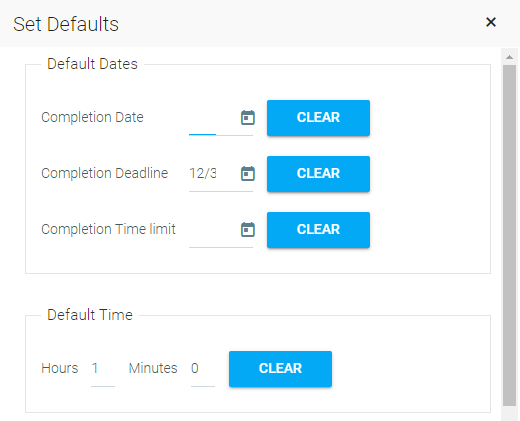Open the Completion Date calendar picker

pyautogui.click(x=248, y=117)
